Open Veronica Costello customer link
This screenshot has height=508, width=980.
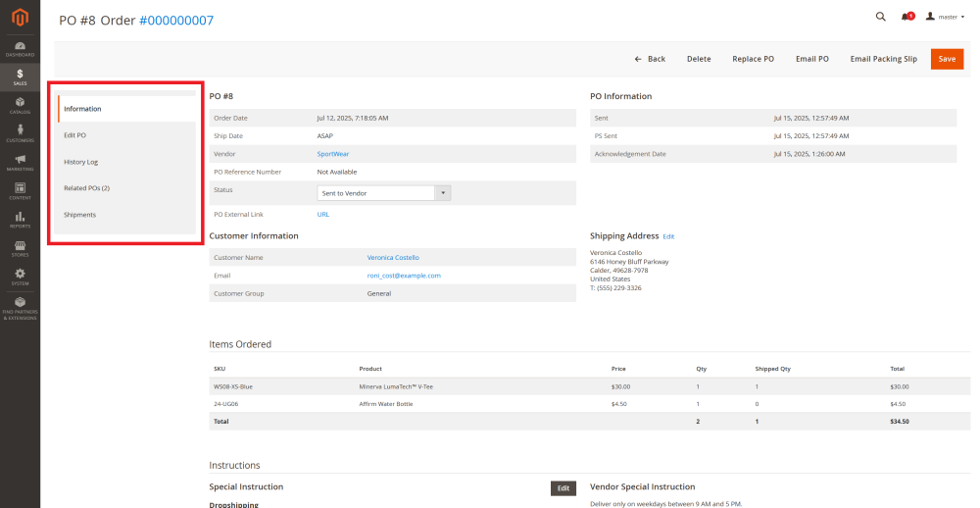(x=393, y=258)
